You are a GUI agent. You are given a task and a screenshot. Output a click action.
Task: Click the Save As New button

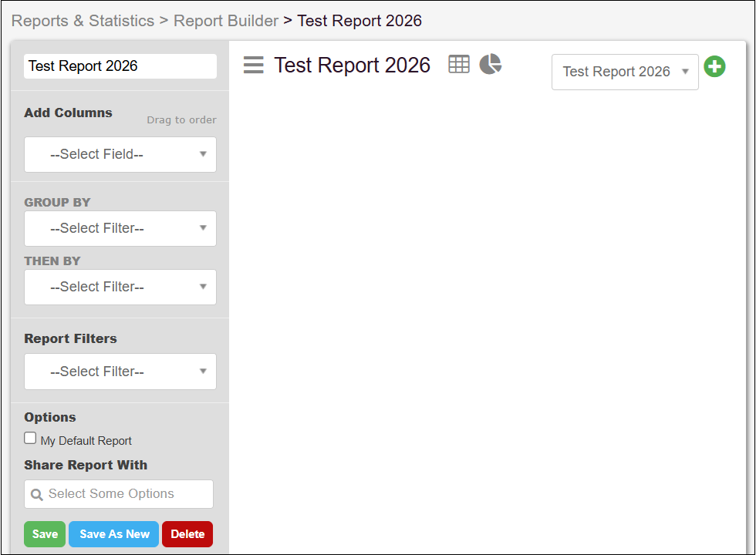tap(114, 533)
